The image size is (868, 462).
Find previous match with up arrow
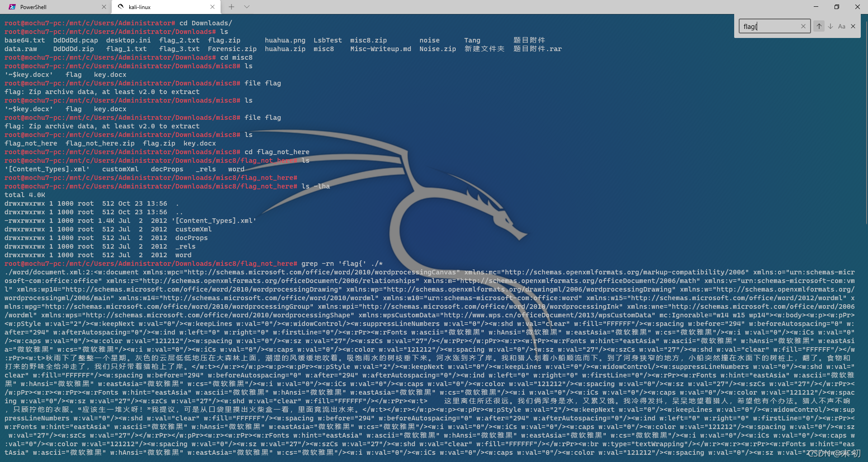point(819,26)
